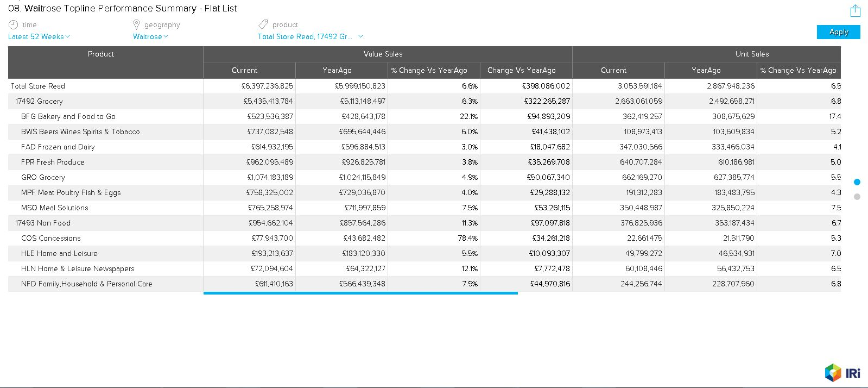
Task: Click the £6,397,236,825 current value cell
Action: [249, 86]
